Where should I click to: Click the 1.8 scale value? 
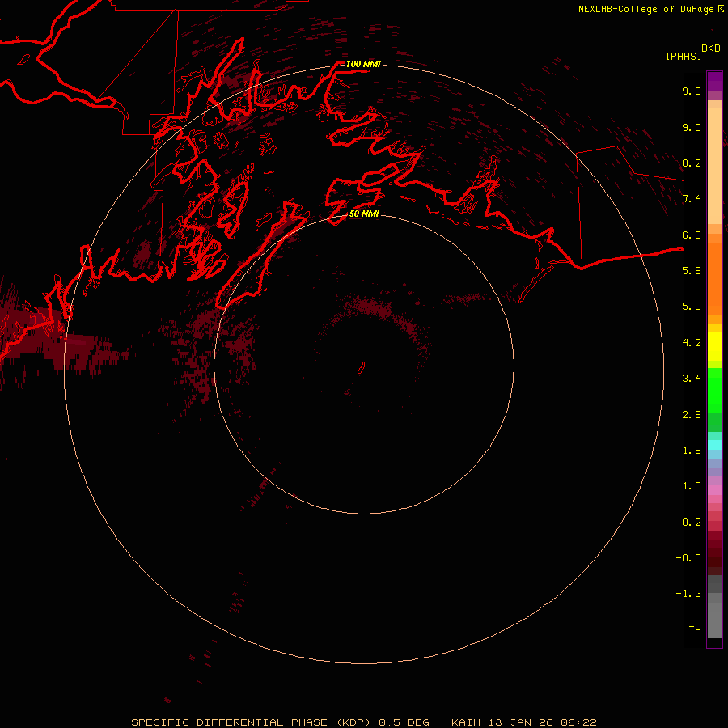click(x=692, y=451)
